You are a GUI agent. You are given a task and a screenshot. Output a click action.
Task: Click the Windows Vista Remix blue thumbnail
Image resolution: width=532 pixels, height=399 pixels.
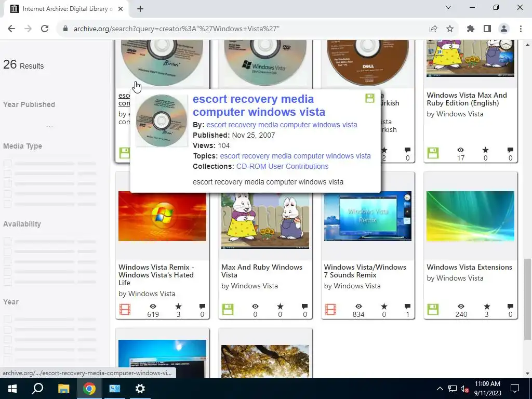click(368, 216)
